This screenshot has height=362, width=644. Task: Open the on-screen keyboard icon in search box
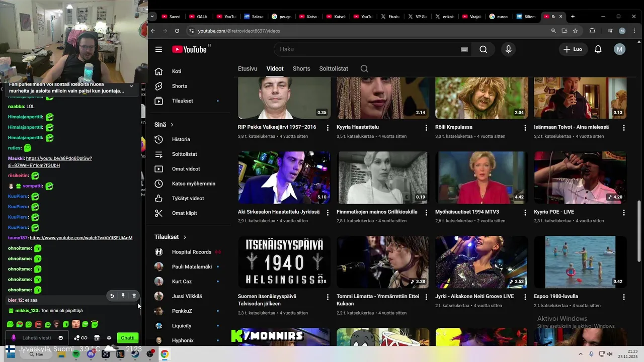click(x=464, y=49)
